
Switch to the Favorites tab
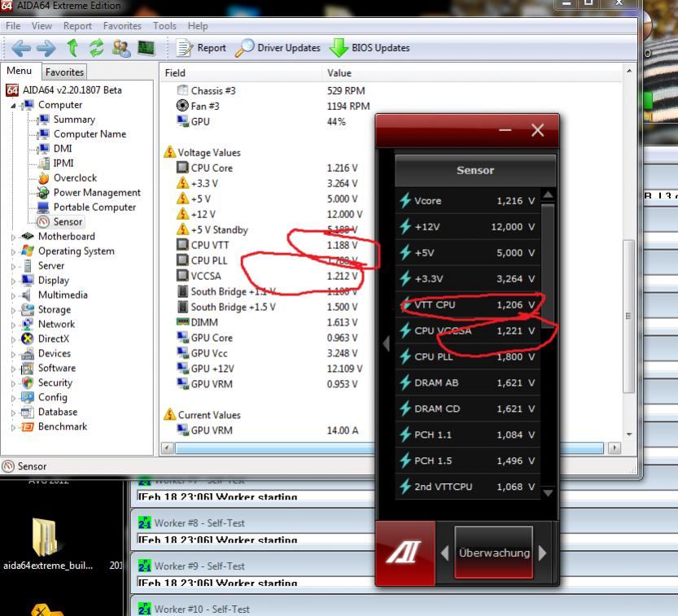pos(64,72)
